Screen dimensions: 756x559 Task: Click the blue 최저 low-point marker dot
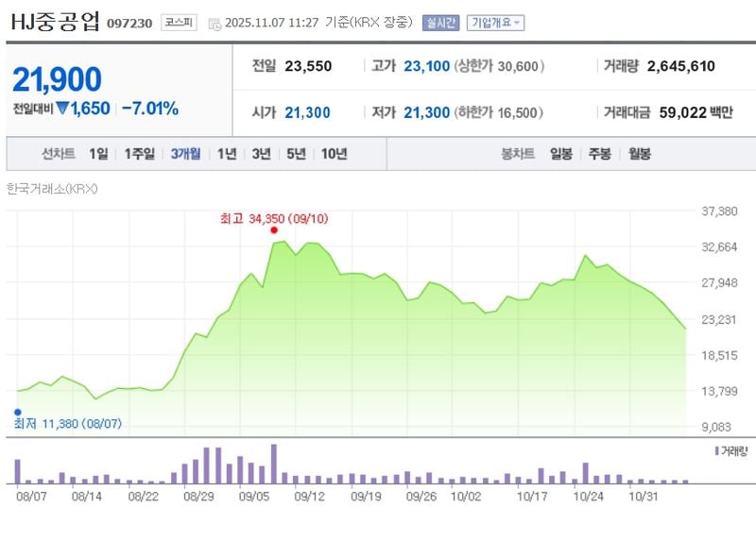[17, 412]
